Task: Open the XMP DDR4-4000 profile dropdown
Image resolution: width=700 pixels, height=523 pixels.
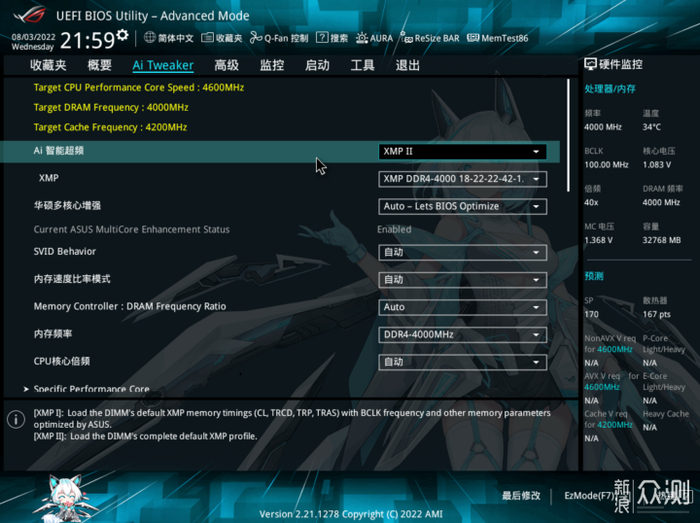Action: click(462, 179)
